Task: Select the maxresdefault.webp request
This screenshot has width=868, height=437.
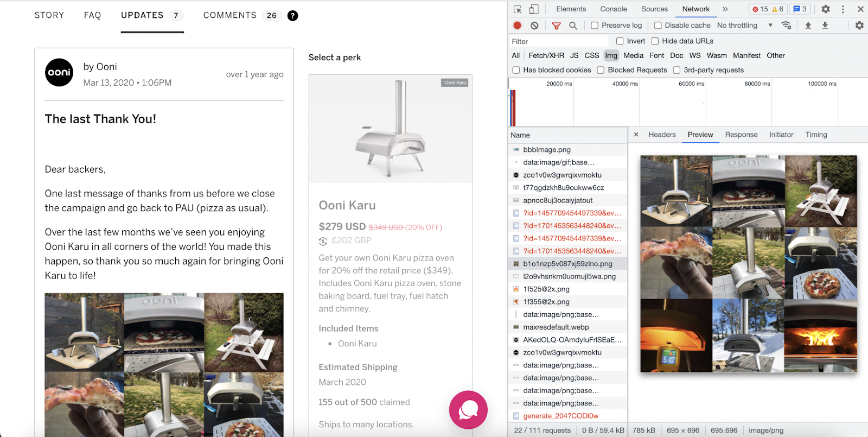Action: (x=568, y=327)
